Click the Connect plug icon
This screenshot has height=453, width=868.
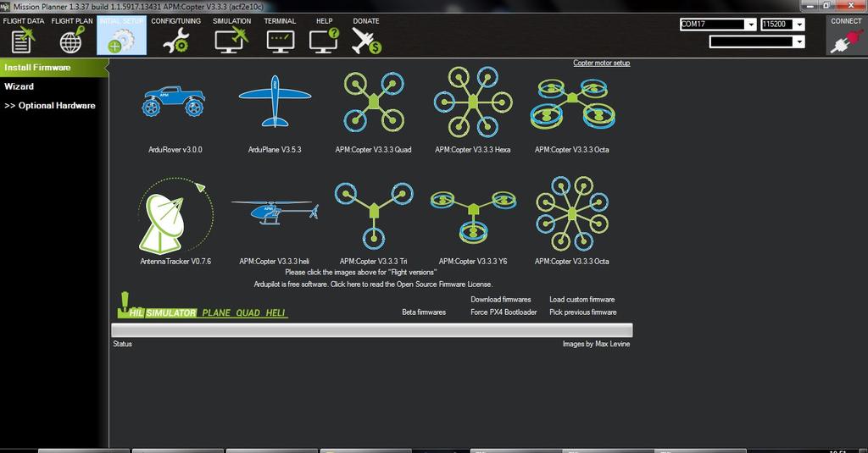[846, 41]
